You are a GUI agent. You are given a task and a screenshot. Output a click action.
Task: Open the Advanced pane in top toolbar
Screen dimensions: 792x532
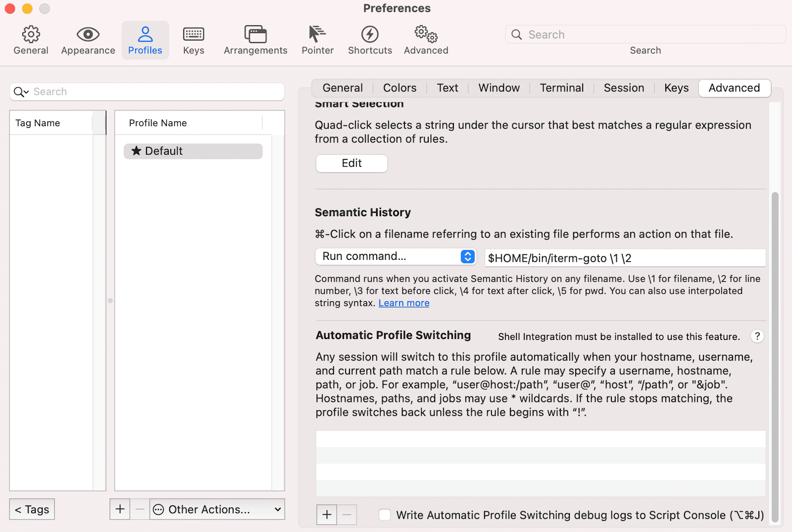click(426, 41)
